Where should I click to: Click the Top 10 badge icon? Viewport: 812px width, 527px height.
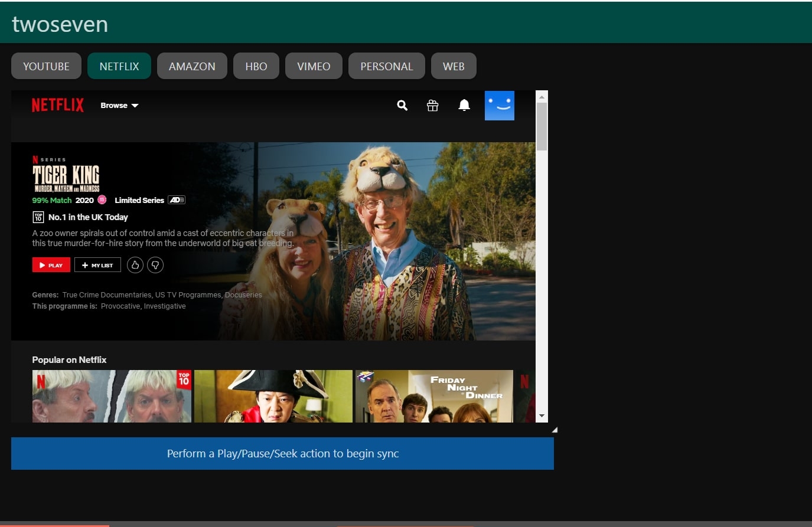38,217
